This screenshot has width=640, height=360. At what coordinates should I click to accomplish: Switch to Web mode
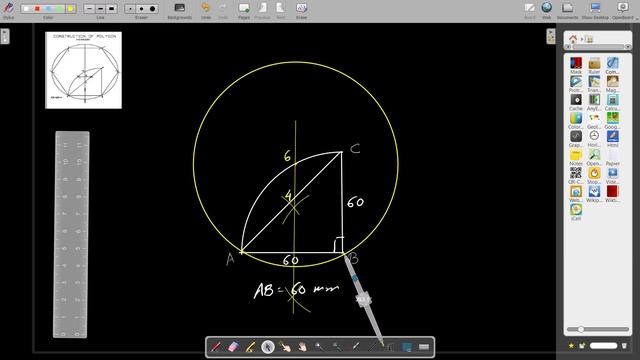547,10
